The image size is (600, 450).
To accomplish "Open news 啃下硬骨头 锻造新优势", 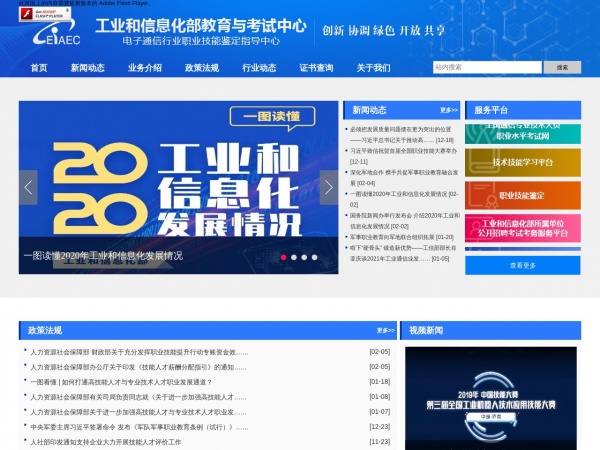I will click(403, 253).
